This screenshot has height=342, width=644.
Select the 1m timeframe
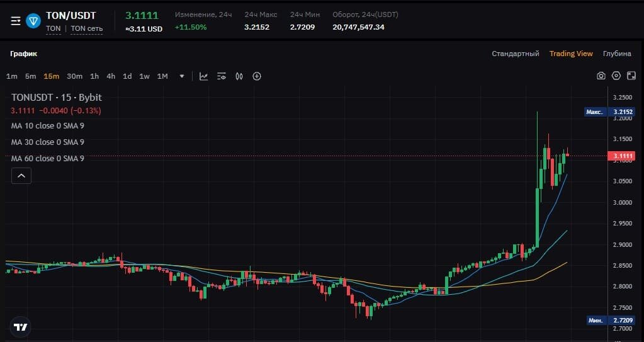(x=12, y=76)
